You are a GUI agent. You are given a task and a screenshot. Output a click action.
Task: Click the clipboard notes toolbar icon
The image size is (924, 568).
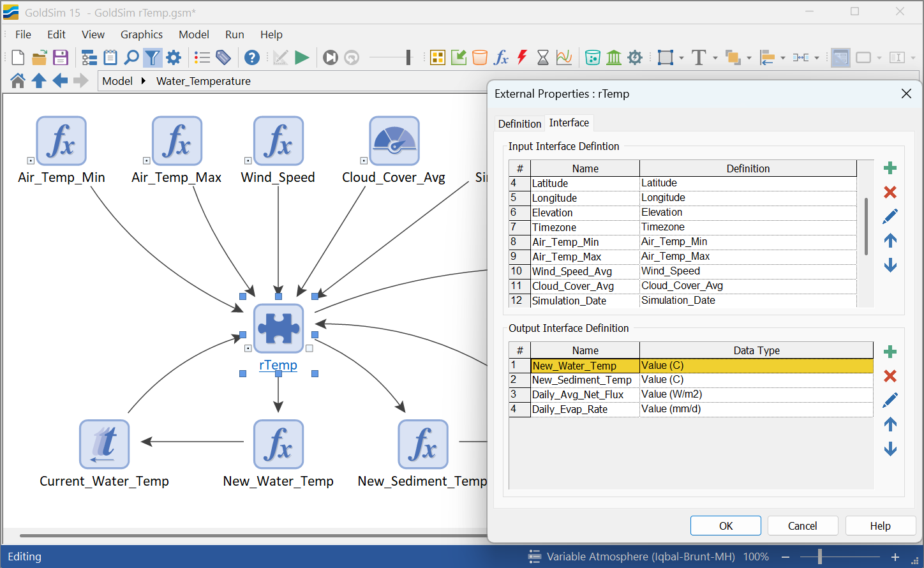tap(110, 57)
